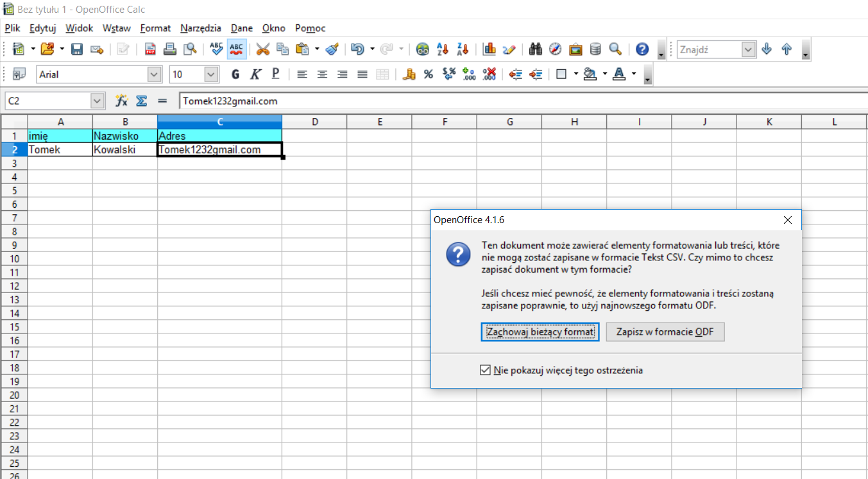Open the Gallery
868x479 pixels.
click(575, 49)
